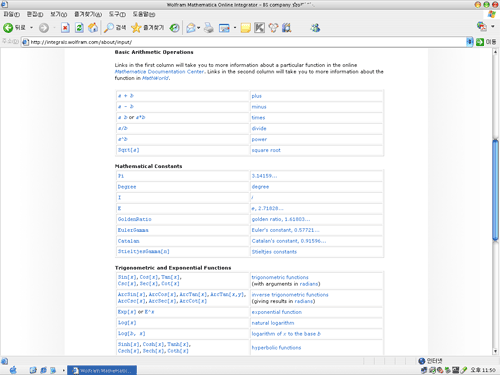500x375 pixels.
Task: Click the 'inverse trigonometric functions' link
Action: tap(290, 295)
